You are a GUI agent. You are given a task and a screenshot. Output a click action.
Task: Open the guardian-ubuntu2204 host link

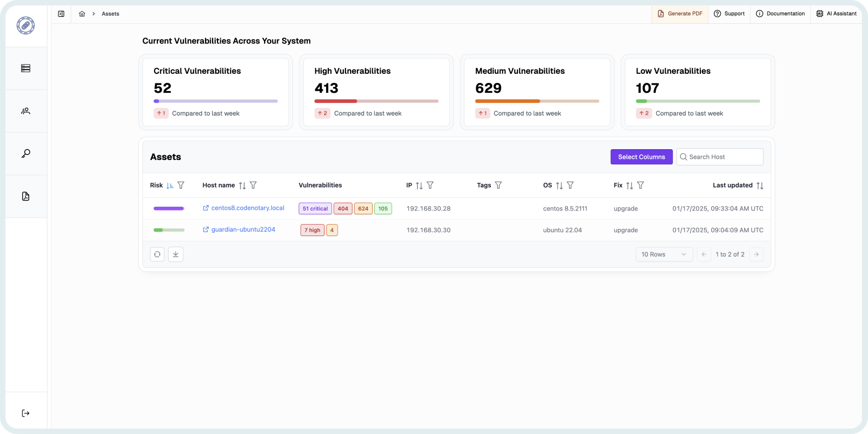click(239, 229)
